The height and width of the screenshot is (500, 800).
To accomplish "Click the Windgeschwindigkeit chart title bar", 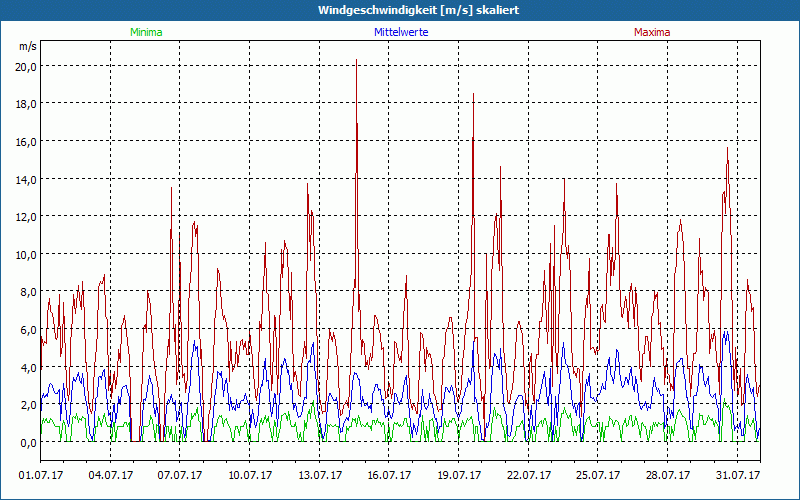I will 400,10.
